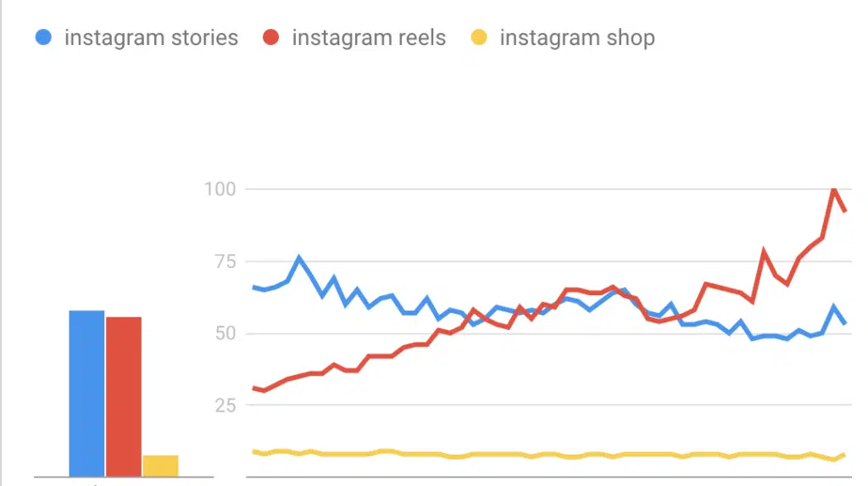Select the instagram stories legend label
This screenshot has width=868, height=486.
(x=151, y=37)
